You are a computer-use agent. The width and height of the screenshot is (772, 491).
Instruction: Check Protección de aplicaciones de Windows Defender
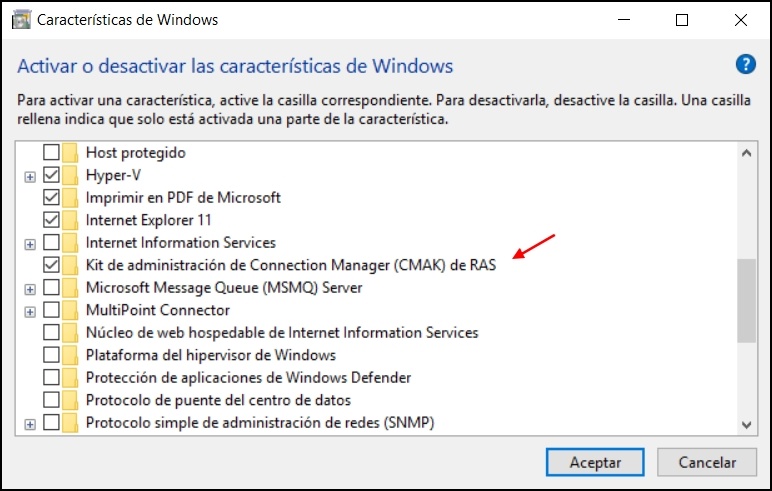51,377
